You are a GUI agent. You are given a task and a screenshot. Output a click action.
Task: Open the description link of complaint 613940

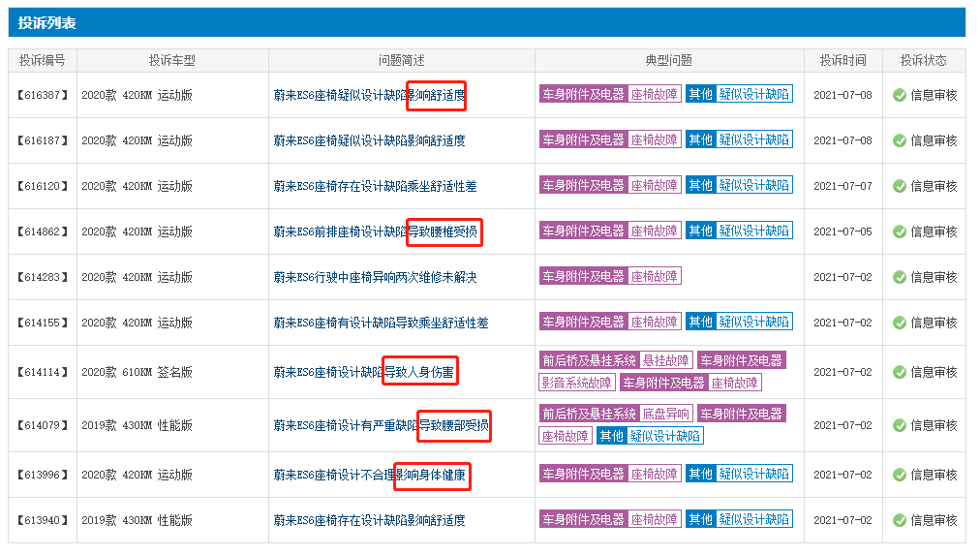[369, 520]
